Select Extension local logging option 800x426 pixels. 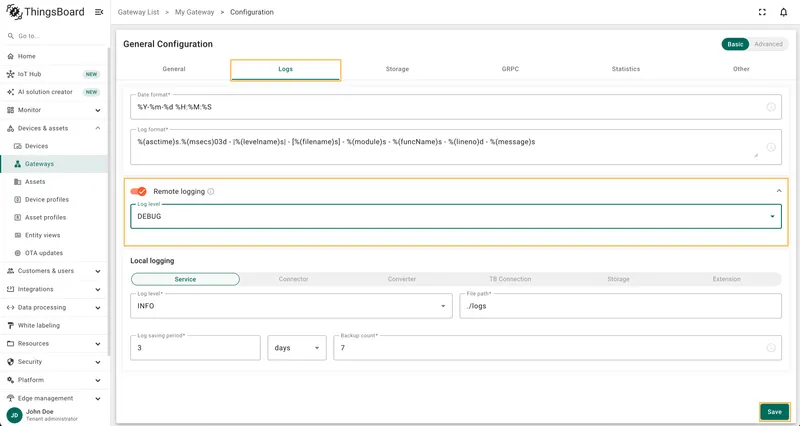(x=727, y=279)
